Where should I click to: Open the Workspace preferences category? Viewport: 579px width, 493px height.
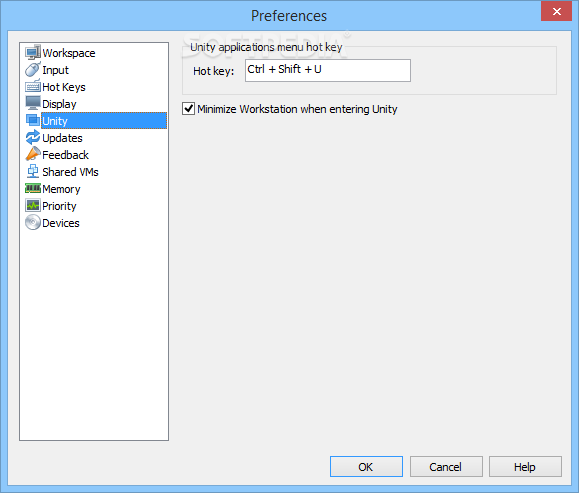[x=69, y=53]
